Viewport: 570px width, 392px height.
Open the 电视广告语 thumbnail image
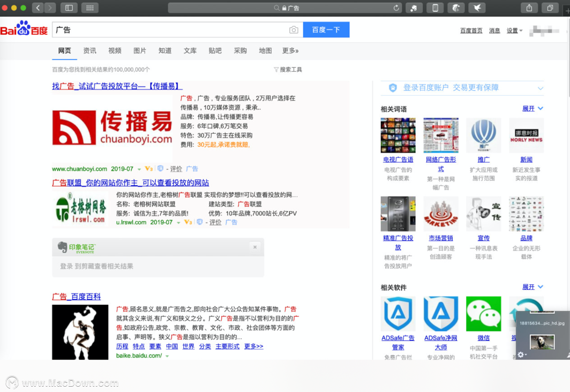coord(398,135)
